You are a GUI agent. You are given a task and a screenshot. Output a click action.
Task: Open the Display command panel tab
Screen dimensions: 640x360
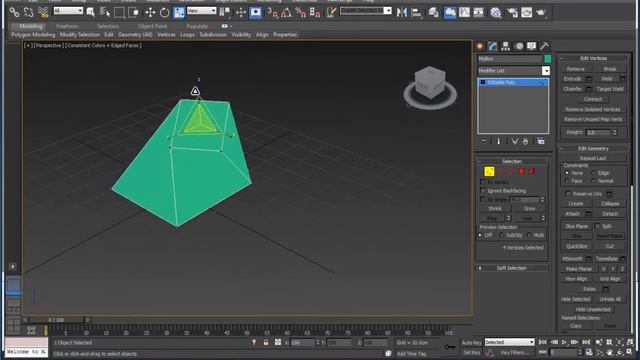pos(531,46)
